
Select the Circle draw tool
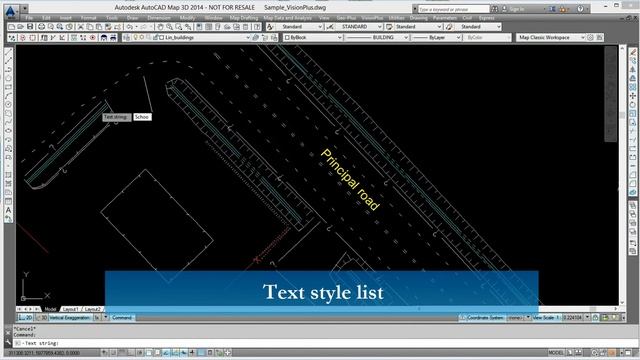[x=8, y=104]
